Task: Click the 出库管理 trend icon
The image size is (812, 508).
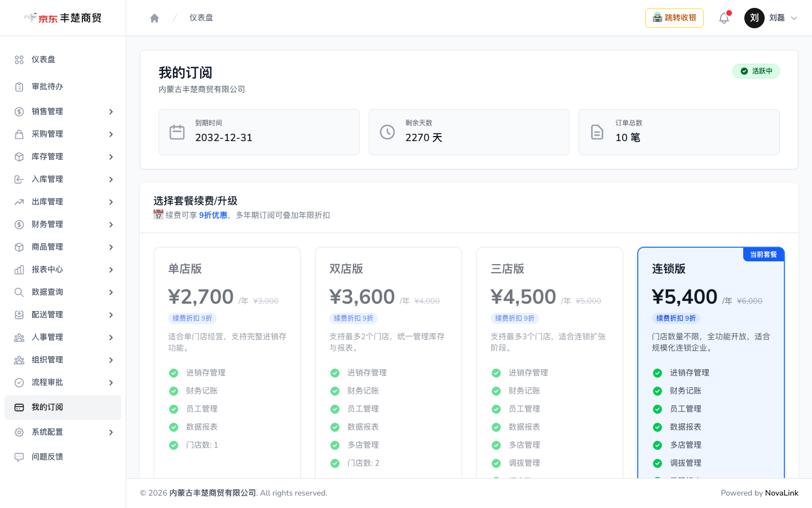Action: [19, 202]
